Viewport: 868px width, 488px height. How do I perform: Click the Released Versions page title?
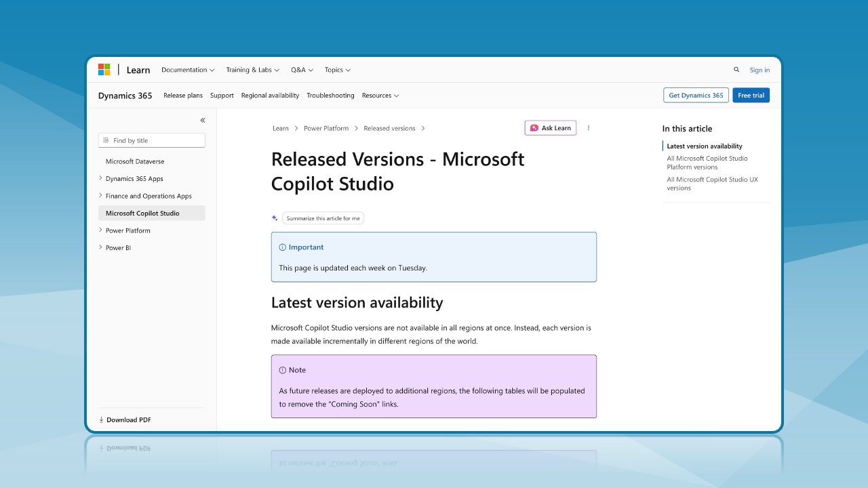pos(398,171)
